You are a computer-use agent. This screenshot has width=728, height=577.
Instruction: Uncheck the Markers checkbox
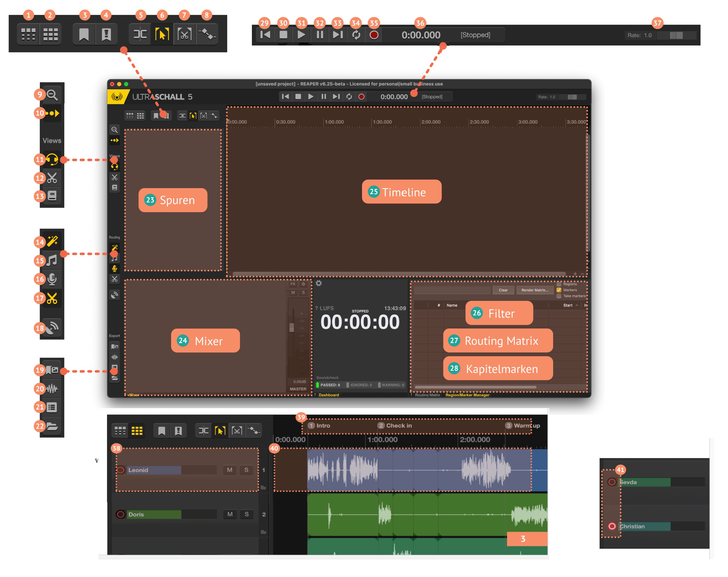click(559, 290)
